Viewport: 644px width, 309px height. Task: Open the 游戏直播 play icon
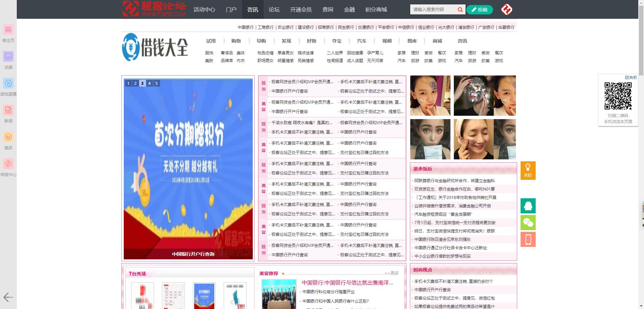point(8,83)
